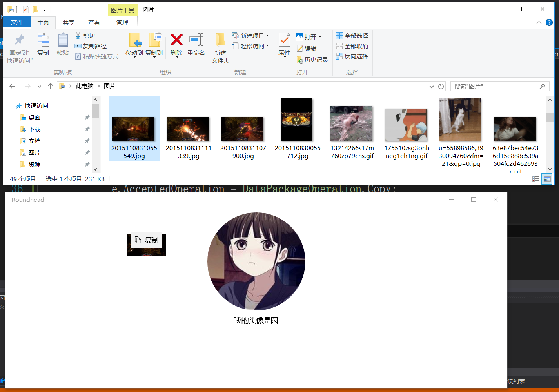Image resolution: width=559 pixels, height=392 pixels.
Task: Open the 新建项目 dropdown menu
Action: 267,36
